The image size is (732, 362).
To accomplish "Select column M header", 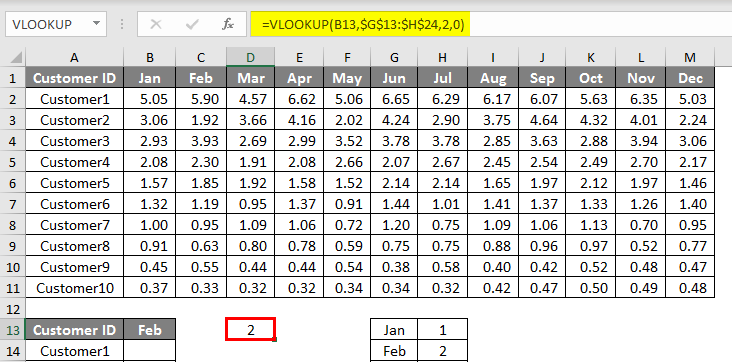I will 690,57.
